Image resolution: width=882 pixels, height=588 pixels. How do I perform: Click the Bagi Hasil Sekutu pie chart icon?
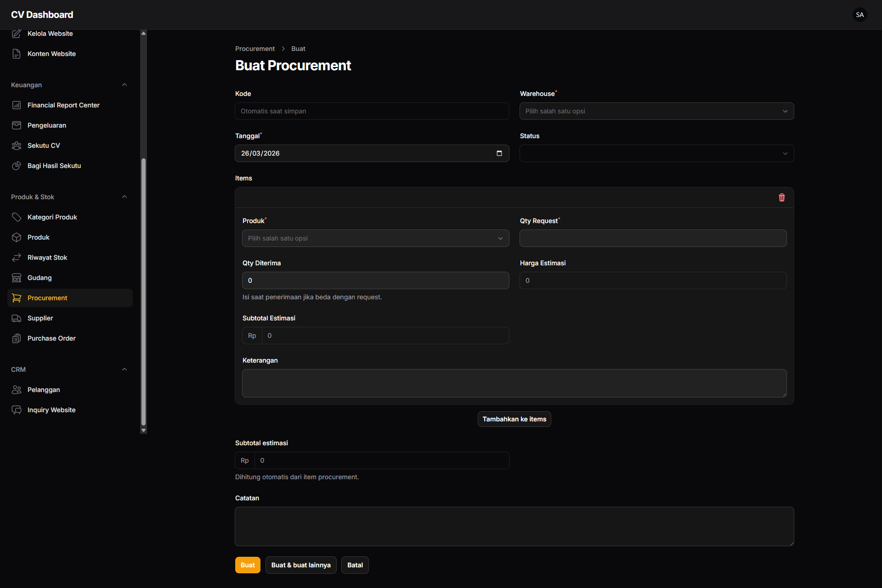17,166
